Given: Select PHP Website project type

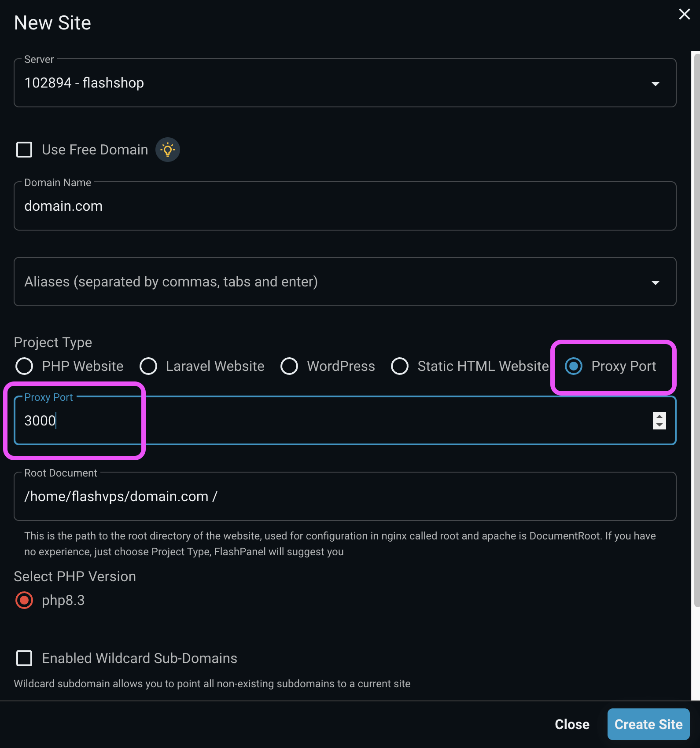Looking at the screenshot, I should pyautogui.click(x=24, y=366).
